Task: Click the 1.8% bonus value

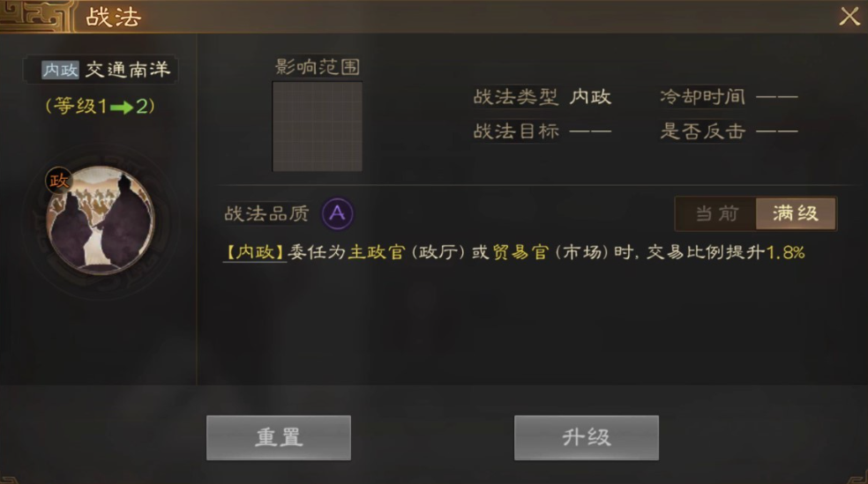Action: pyautogui.click(x=785, y=253)
